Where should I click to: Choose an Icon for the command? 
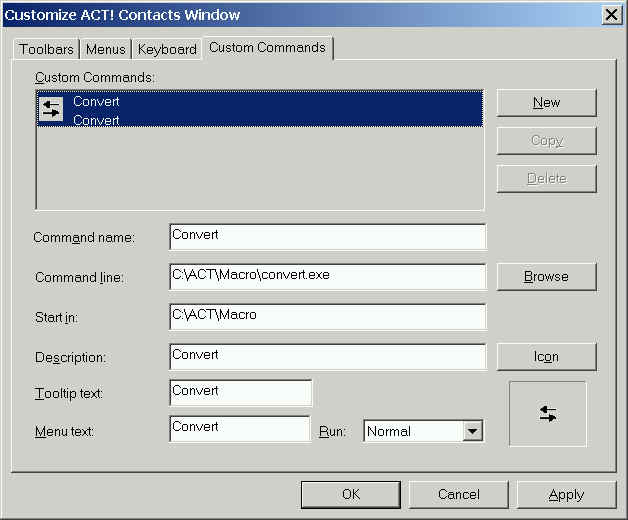pyautogui.click(x=547, y=357)
